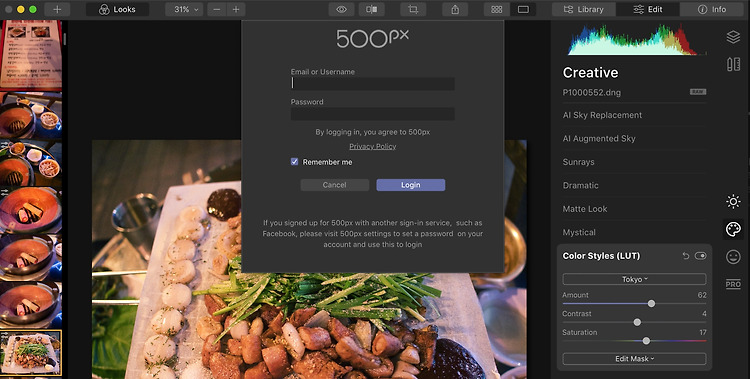750x379 pixels.
Task: Click the zoom in plus button
Action: (236, 10)
